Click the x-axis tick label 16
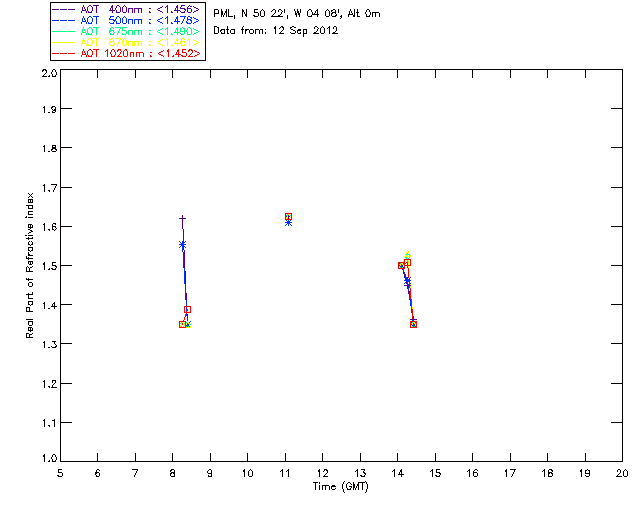 [x=473, y=473]
